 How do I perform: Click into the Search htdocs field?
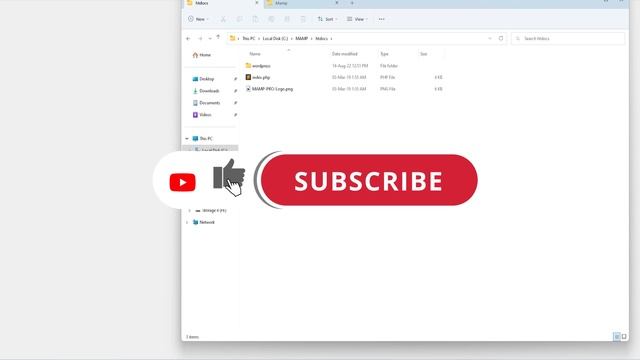[568, 38]
